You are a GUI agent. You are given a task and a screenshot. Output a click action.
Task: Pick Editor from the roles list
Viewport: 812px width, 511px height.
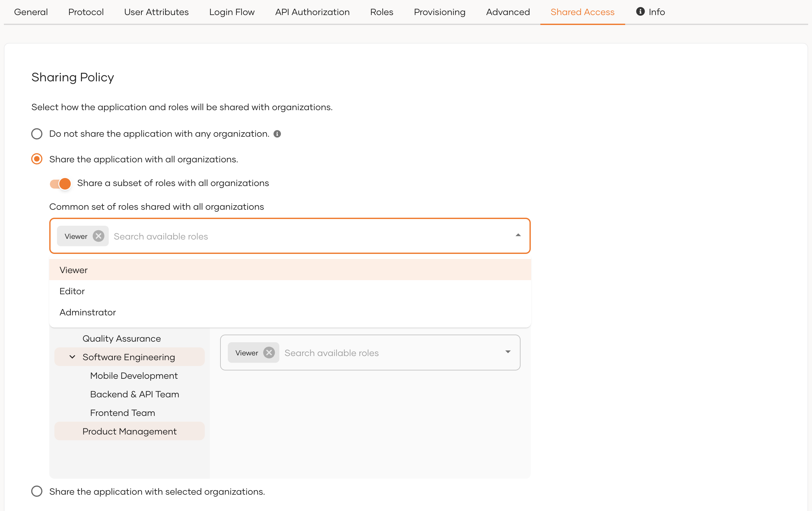click(72, 291)
